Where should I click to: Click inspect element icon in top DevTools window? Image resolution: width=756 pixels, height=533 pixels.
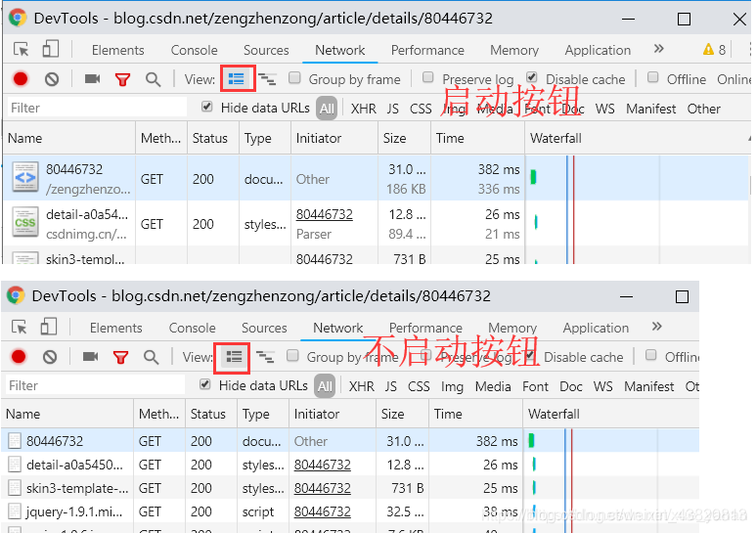(21, 49)
